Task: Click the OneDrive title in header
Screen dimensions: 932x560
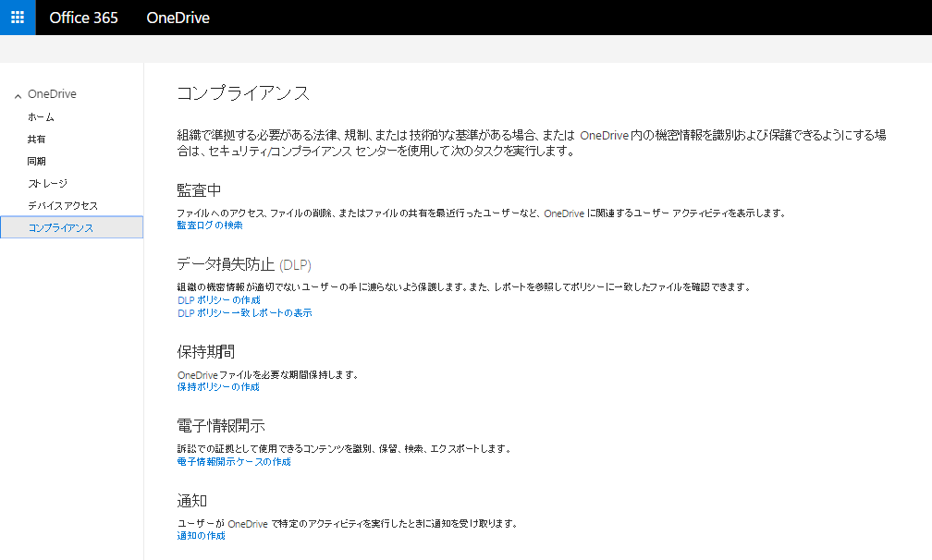Action: point(178,18)
